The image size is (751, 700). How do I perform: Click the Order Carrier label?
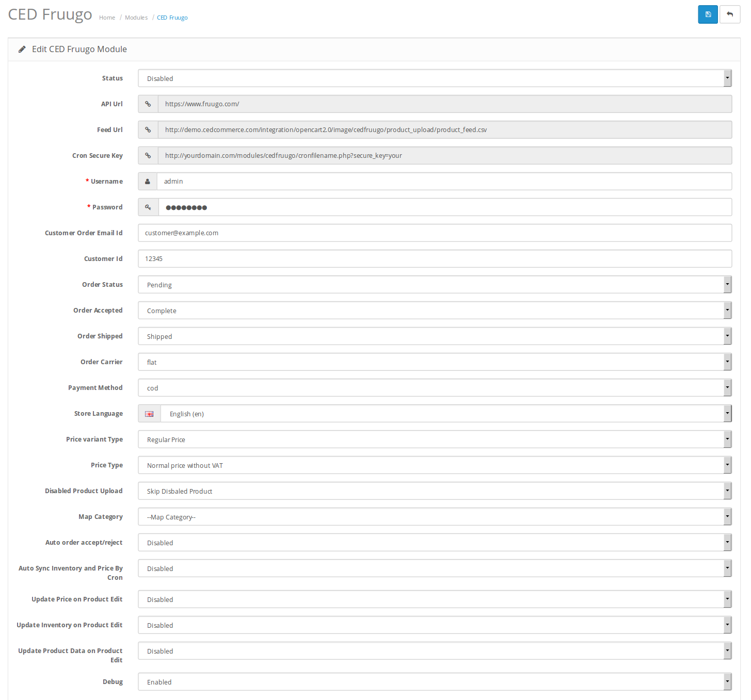(x=101, y=362)
